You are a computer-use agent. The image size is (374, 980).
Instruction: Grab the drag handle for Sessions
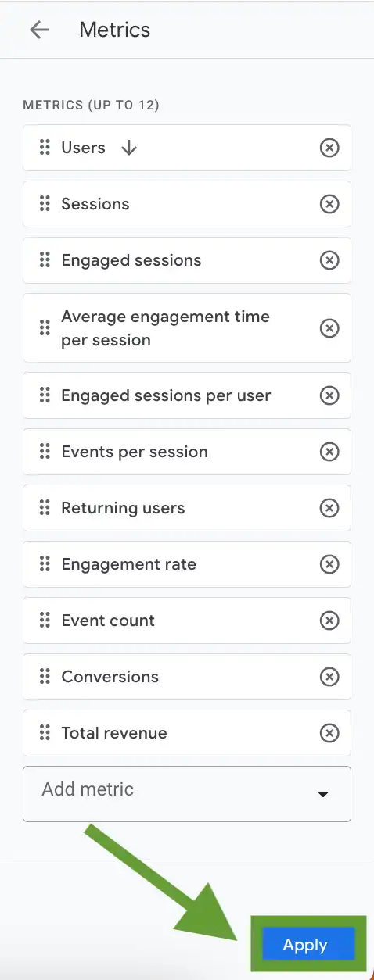pos(45,204)
